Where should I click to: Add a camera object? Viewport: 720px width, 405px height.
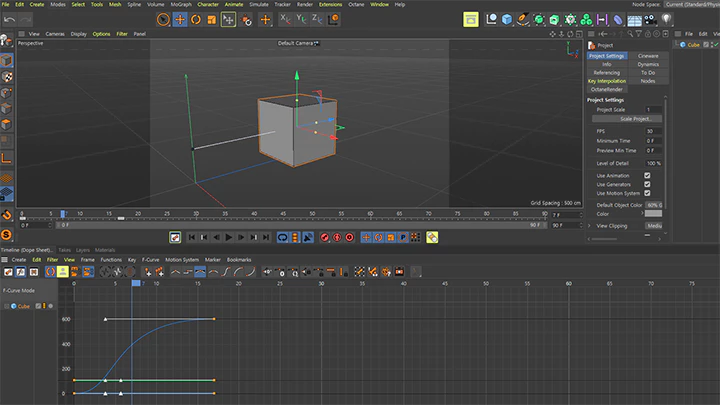click(x=650, y=20)
